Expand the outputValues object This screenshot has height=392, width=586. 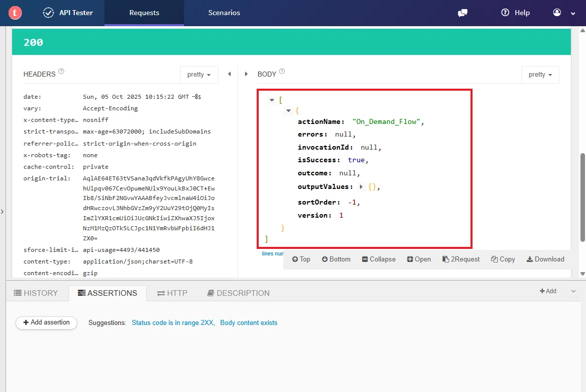tap(361, 186)
